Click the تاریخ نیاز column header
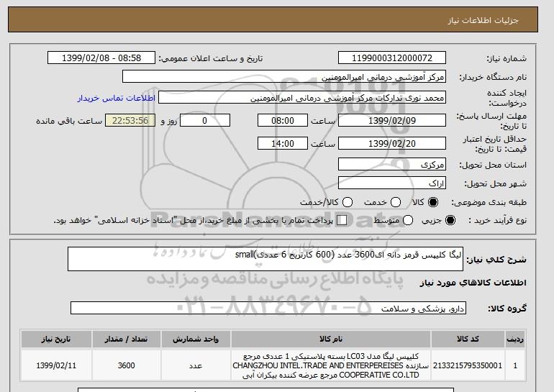The height and width of the screenshot is (392, 554). [56, 339]
